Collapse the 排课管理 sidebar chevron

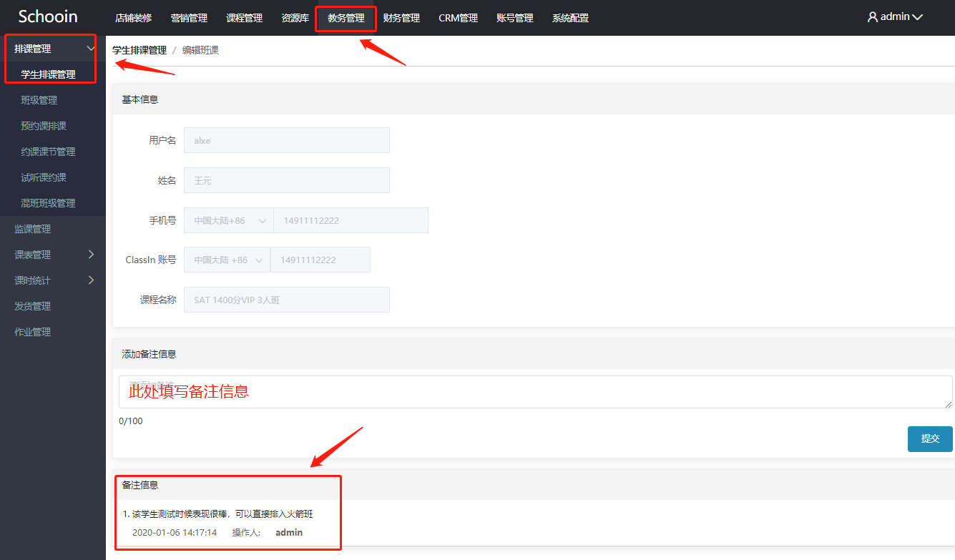[91, 49]
